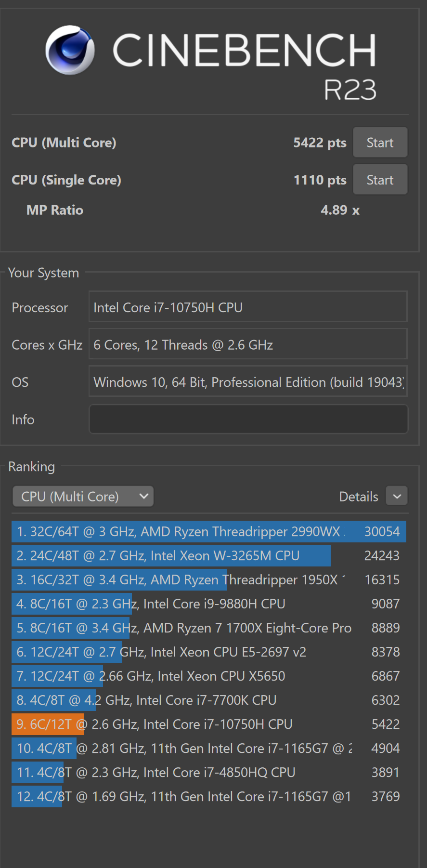Select the Xeon E5-2697 v2 ranking row

(208, 652)
